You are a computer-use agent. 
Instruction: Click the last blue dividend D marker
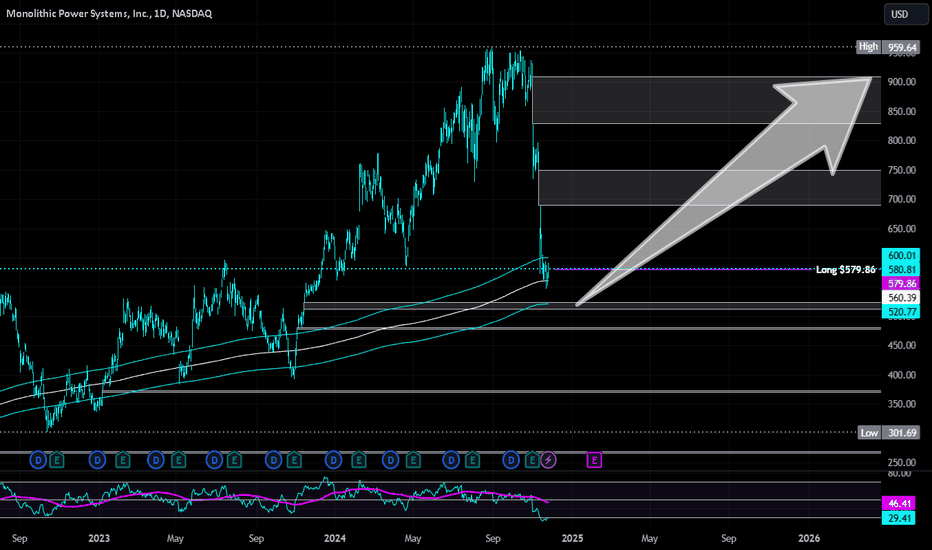pyautogui.click(x=511, y=460)
